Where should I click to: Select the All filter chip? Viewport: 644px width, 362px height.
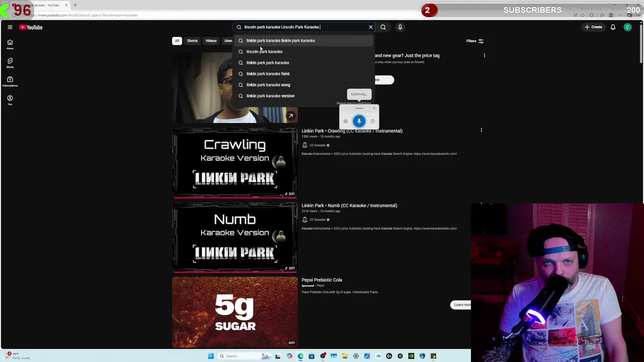tap(177, 41)
